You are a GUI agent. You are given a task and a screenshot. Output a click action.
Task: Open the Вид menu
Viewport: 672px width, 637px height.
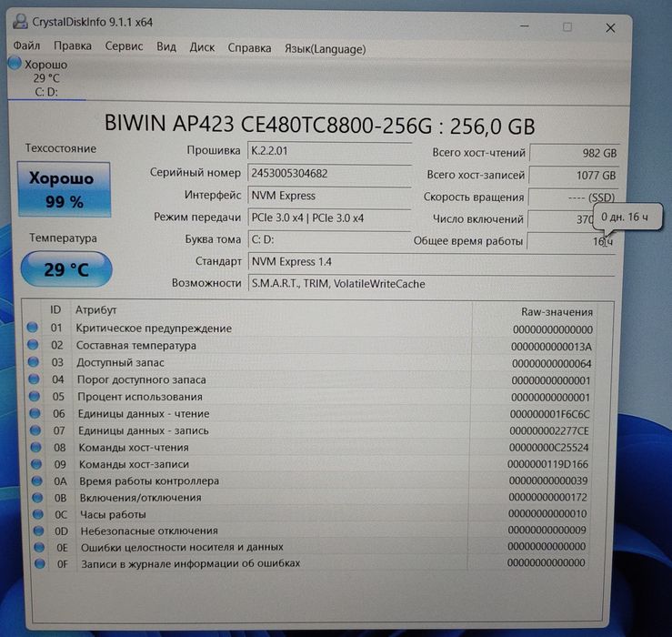point(166,46)
